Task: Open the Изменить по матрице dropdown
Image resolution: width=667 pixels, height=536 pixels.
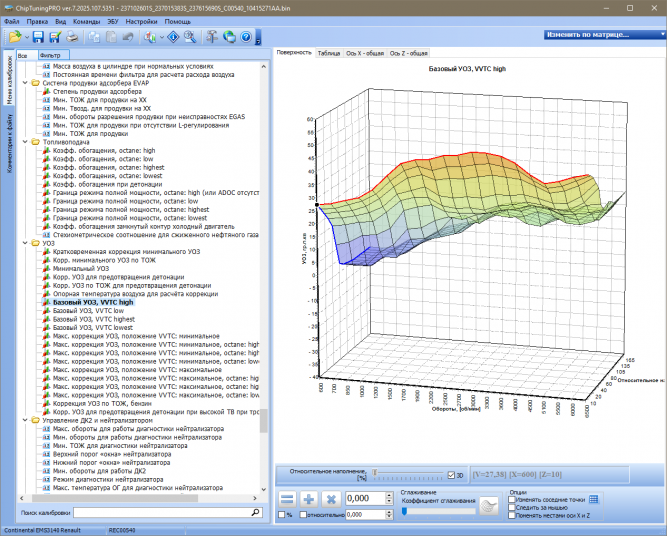Action: point(604,34)
